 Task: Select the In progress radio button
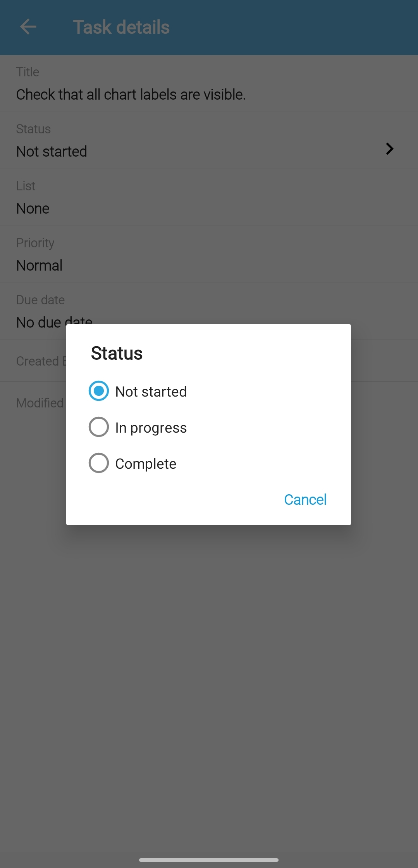[x=99, y=427]
